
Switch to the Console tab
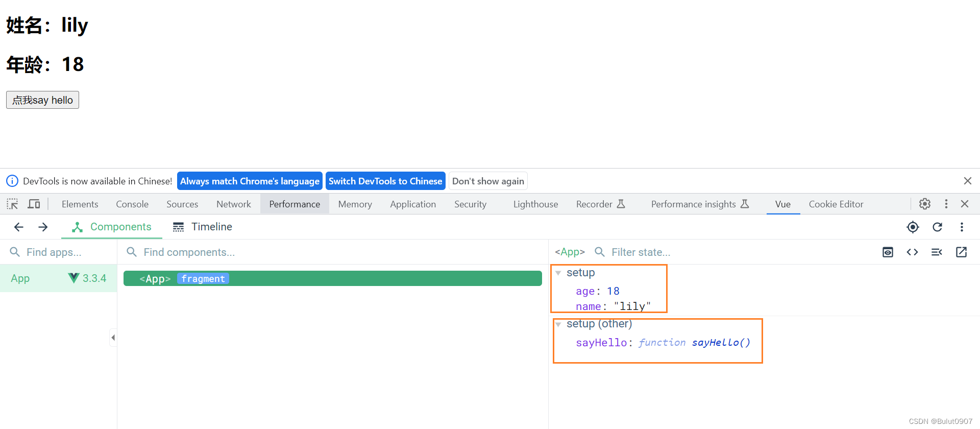132,204
